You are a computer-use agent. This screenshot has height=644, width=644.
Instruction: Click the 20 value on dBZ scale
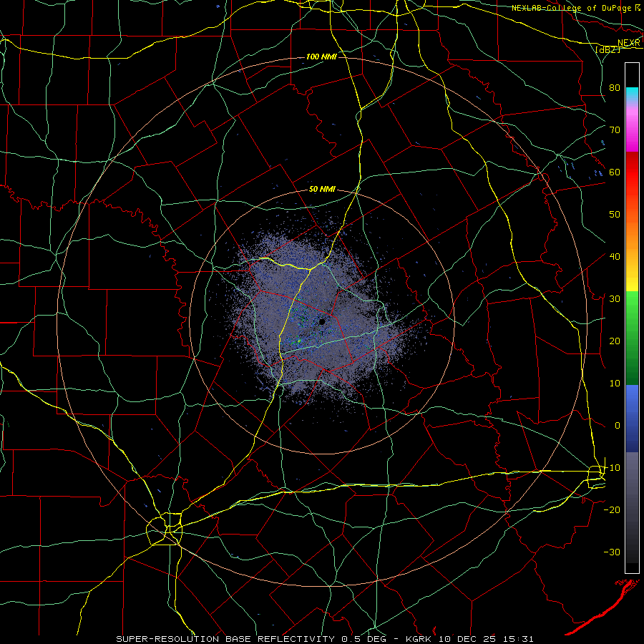click(x=615, y=341)
